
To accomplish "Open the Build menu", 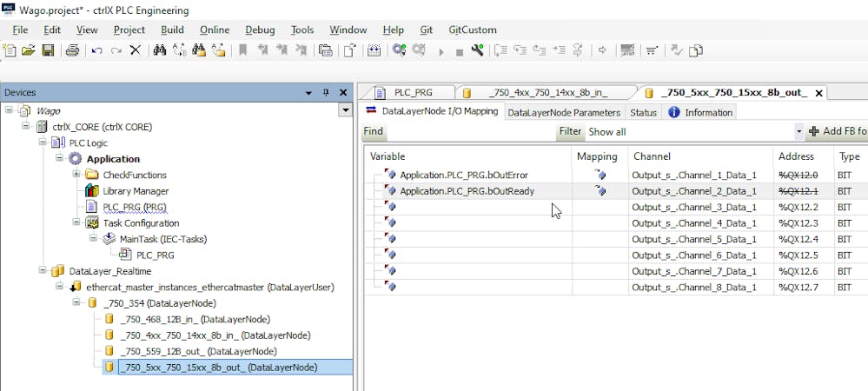I will [x=172, y=30].
